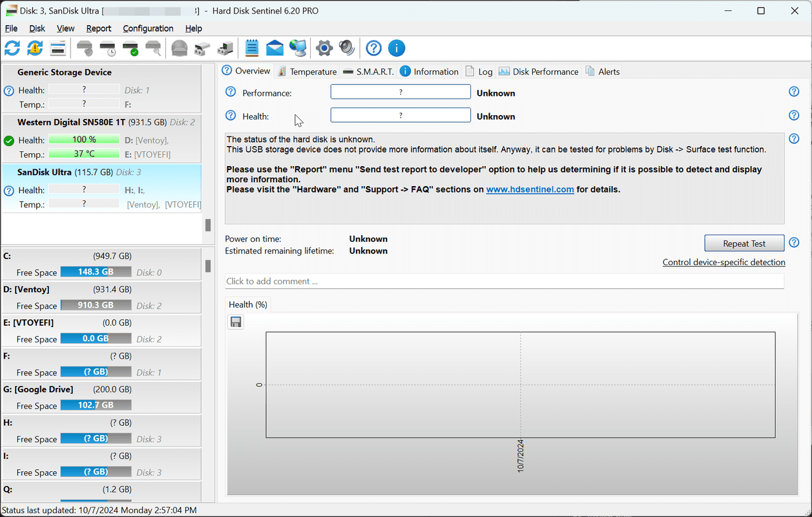Image resolution: width=812 pixels, height=517 pixels.
Task: Click help icon right of Health row
Action: click(x=794, y=115)
